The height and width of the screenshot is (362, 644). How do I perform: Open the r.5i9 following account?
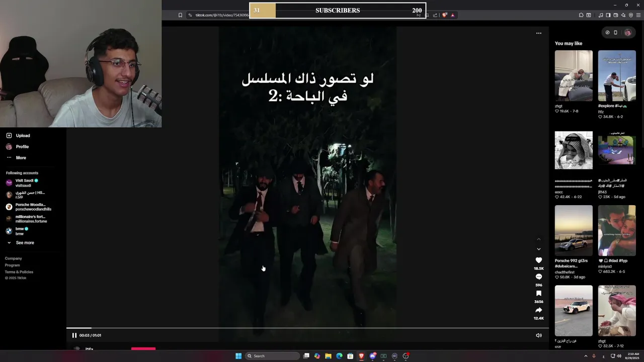25,195
